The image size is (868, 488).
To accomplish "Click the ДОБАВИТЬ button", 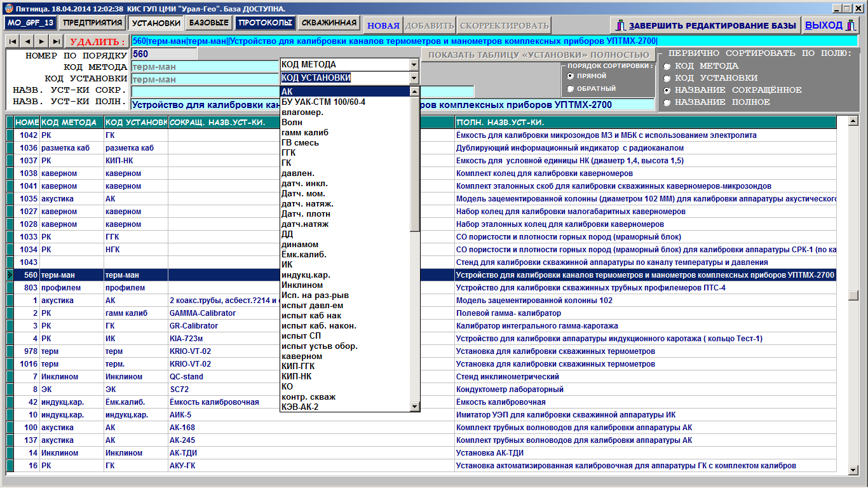I will 430,25.
